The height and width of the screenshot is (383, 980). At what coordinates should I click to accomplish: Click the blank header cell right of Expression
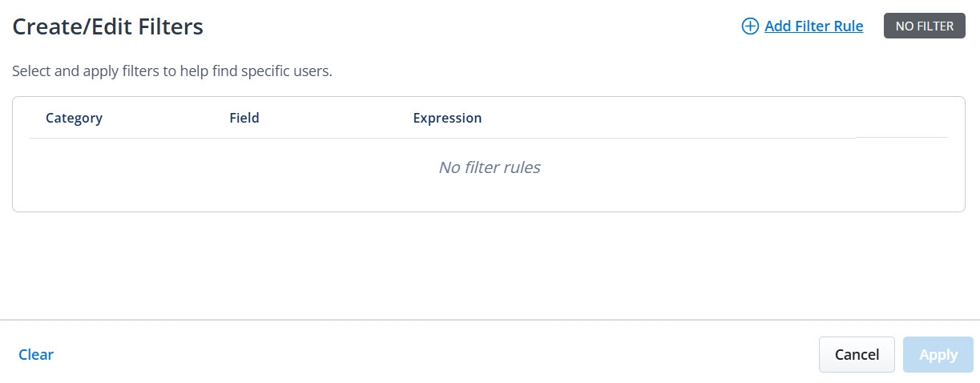901,118
